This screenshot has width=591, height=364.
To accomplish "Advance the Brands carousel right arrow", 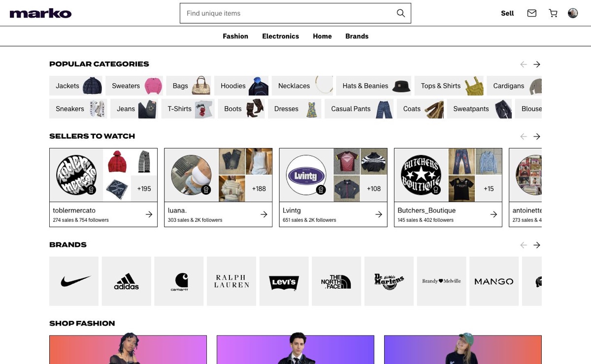I will [537, 245].
